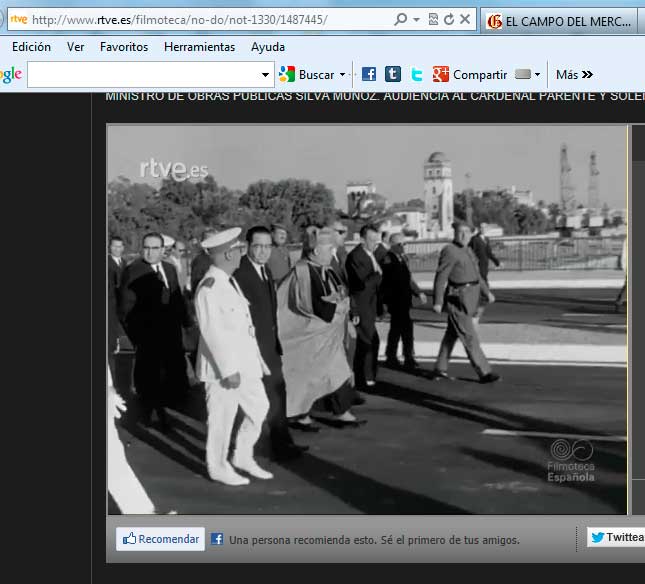
Task: Share via Facebook icon in Google toolbar
Action: pos(369,74)
